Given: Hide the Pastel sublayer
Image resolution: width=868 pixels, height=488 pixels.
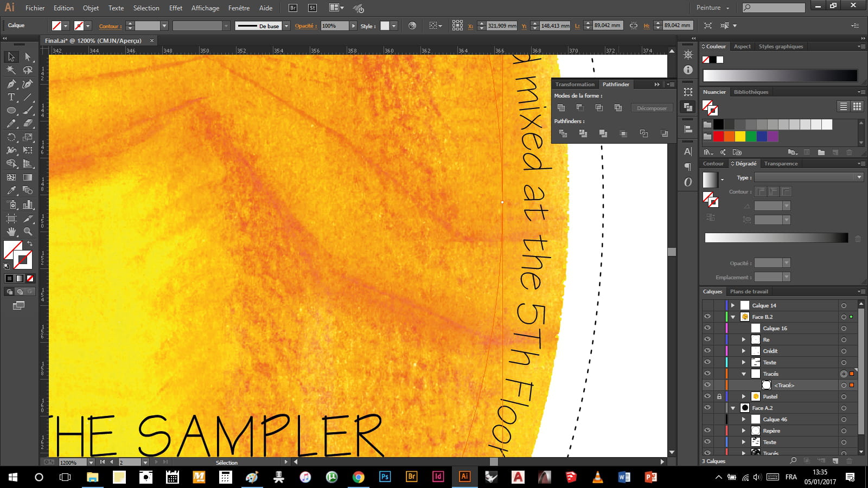Looking at the screenshot, I should (x=707, y=396).
